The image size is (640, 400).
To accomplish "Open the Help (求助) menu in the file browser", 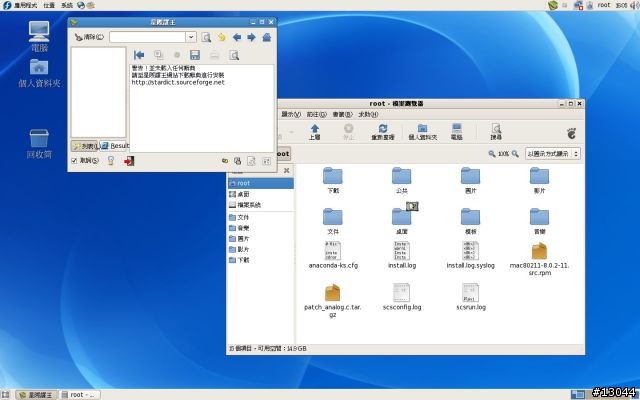I will coord(368,114).
